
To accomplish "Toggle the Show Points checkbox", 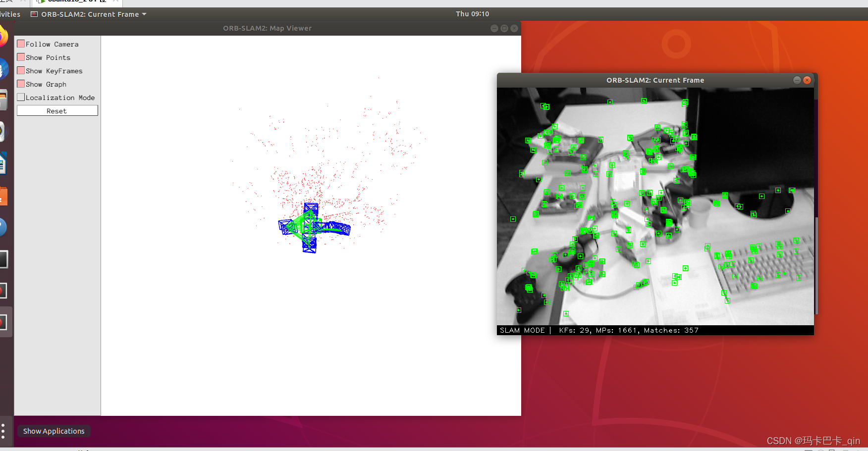I will click(21, 57).
